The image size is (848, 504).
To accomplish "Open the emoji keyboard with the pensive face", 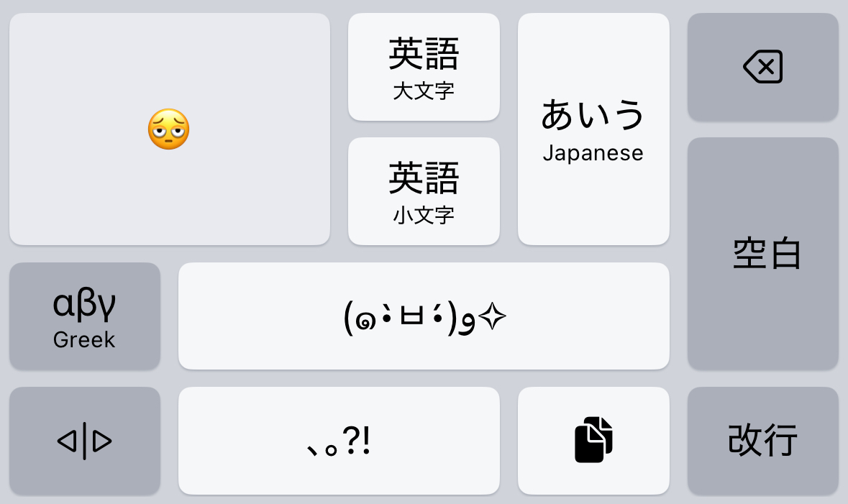I will coord(169,129).
